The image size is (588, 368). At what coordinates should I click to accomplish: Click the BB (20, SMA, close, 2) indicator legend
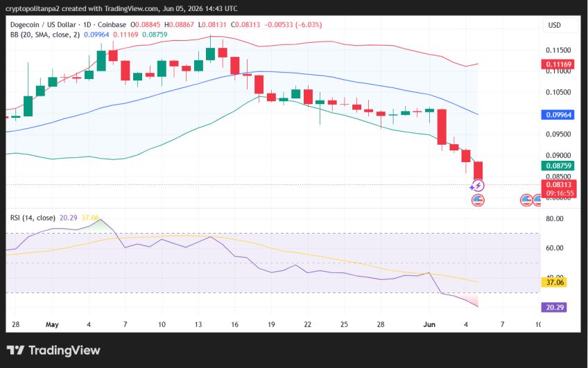[x=44, y=35]
